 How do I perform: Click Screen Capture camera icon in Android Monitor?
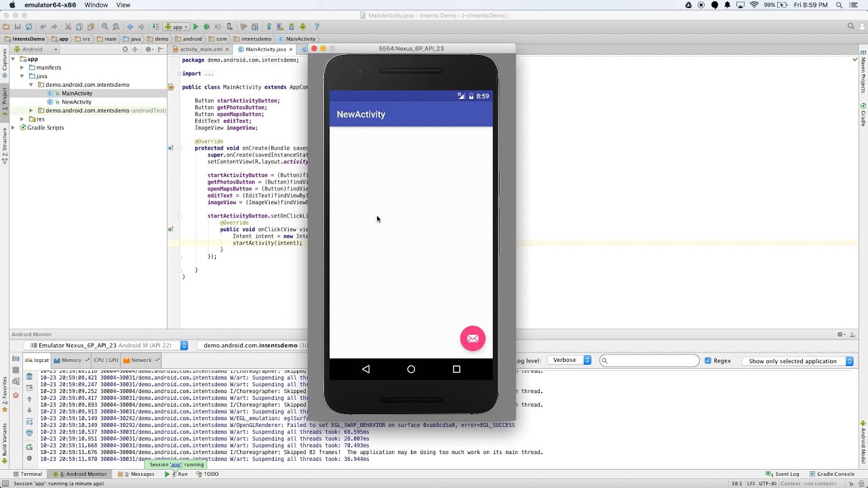pyautogui.click(x=16, y=359)
